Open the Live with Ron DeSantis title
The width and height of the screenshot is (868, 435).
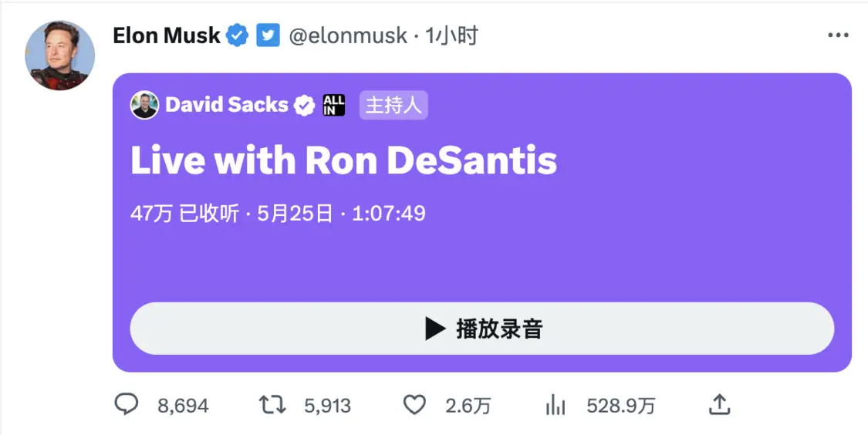(x=343, y=160)
